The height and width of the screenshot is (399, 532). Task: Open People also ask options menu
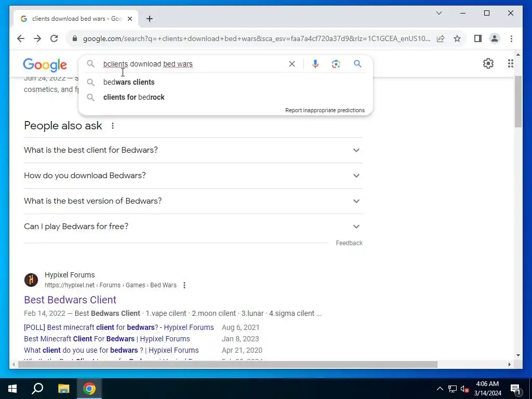click(x=112, y=126)
